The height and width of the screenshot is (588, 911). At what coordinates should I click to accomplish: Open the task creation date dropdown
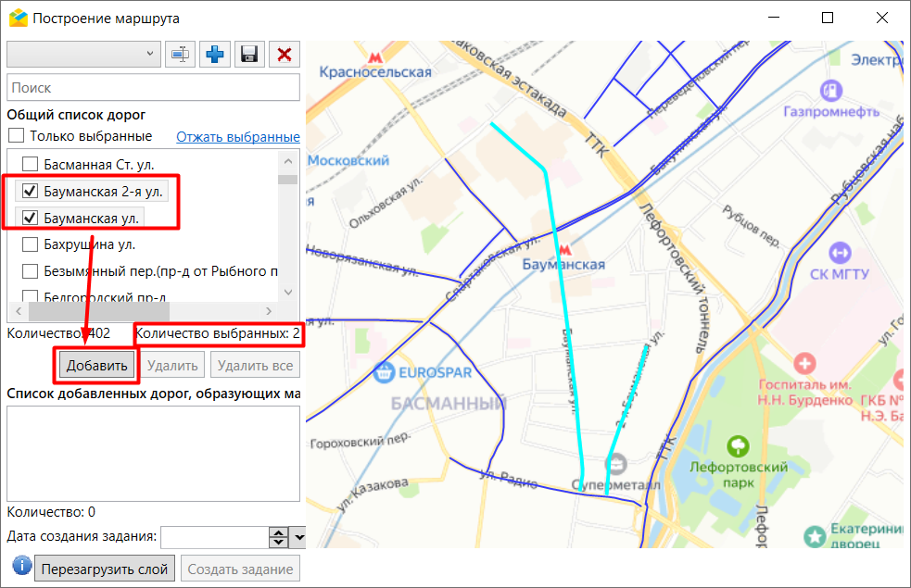point(298,537)
